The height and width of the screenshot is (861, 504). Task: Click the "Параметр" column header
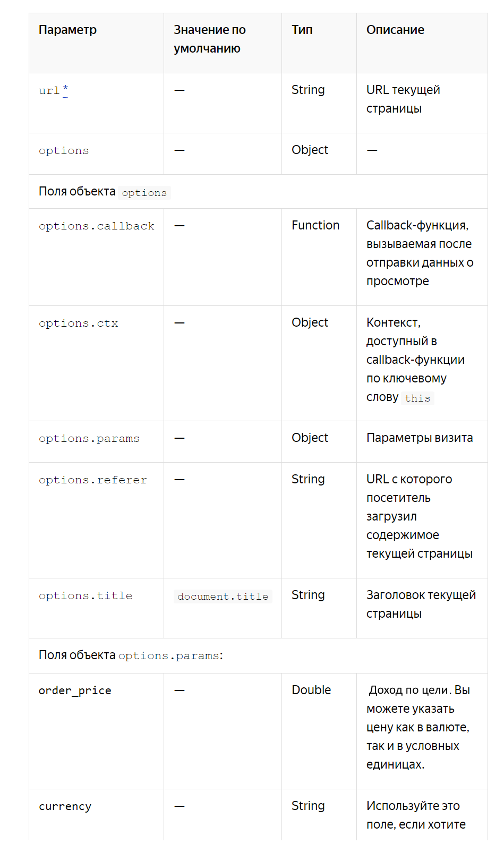click(67, 30)
